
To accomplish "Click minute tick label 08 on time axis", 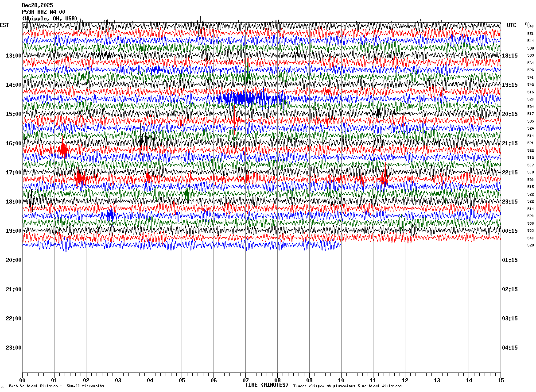I will pyautogui.click(x=277, y=380).
